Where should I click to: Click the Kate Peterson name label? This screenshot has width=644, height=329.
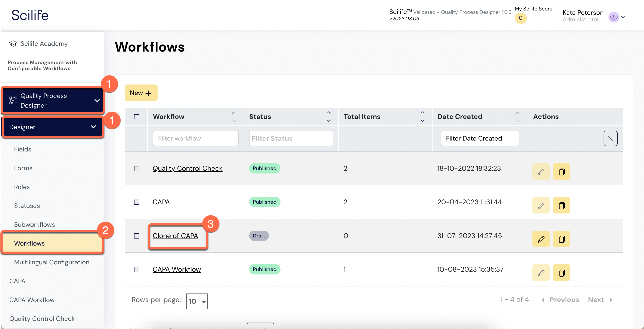(x=583, y=12)
